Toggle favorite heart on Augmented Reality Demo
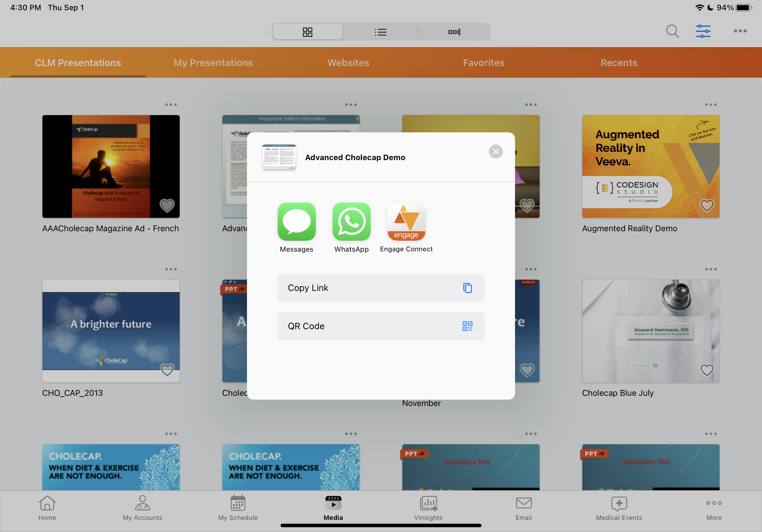Image resolution: width=762 pixels, height=532 pixels. tap(707, 206)
